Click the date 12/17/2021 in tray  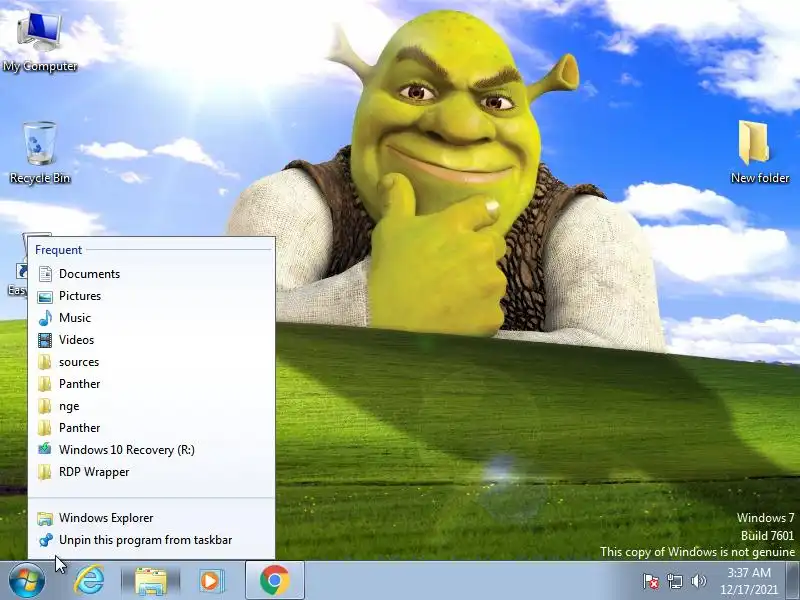pos(749,590)
